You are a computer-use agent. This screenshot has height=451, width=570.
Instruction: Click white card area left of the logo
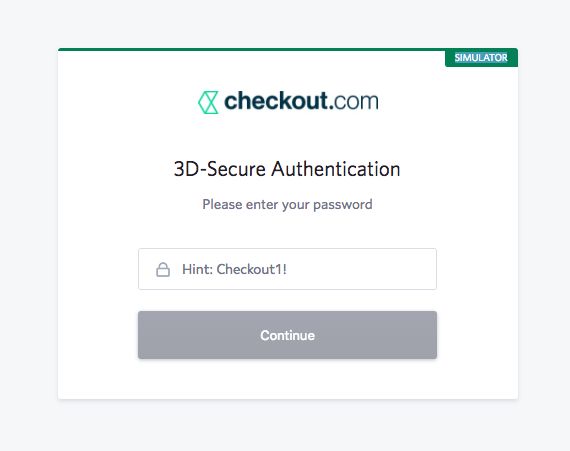pyautogui.click(x=127, y=102)
